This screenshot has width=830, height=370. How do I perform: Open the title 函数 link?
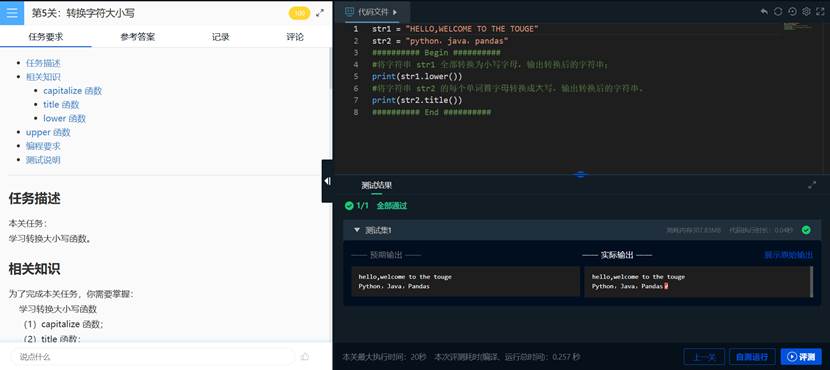(61, 104)
